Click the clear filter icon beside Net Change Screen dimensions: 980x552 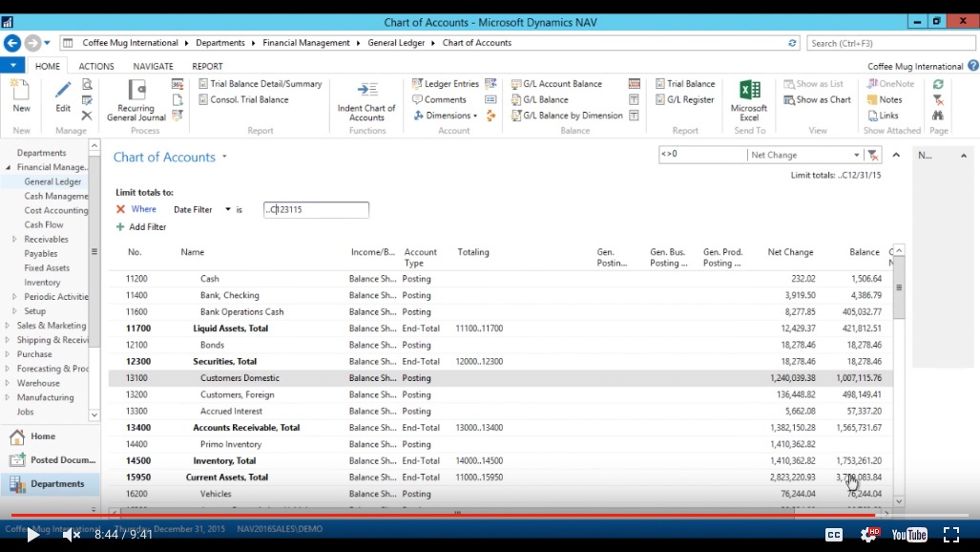tap(873, 156)
